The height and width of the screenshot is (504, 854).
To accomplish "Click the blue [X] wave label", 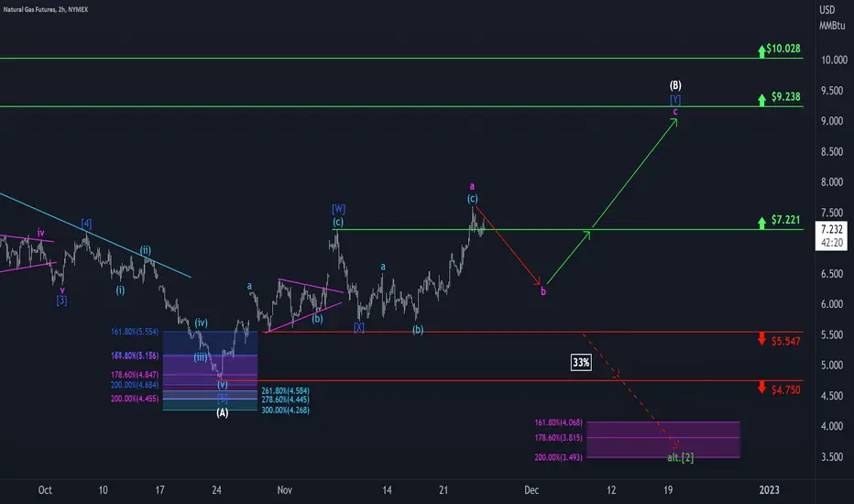I will [x=359, y=327].
